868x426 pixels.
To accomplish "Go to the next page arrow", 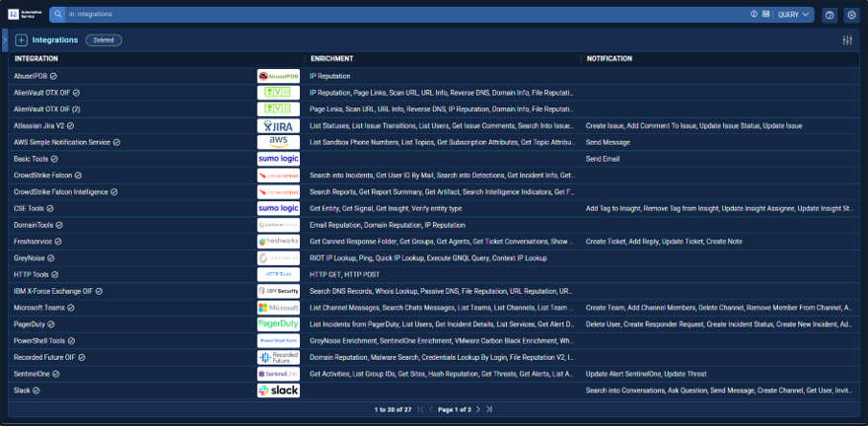I will 478,408.
